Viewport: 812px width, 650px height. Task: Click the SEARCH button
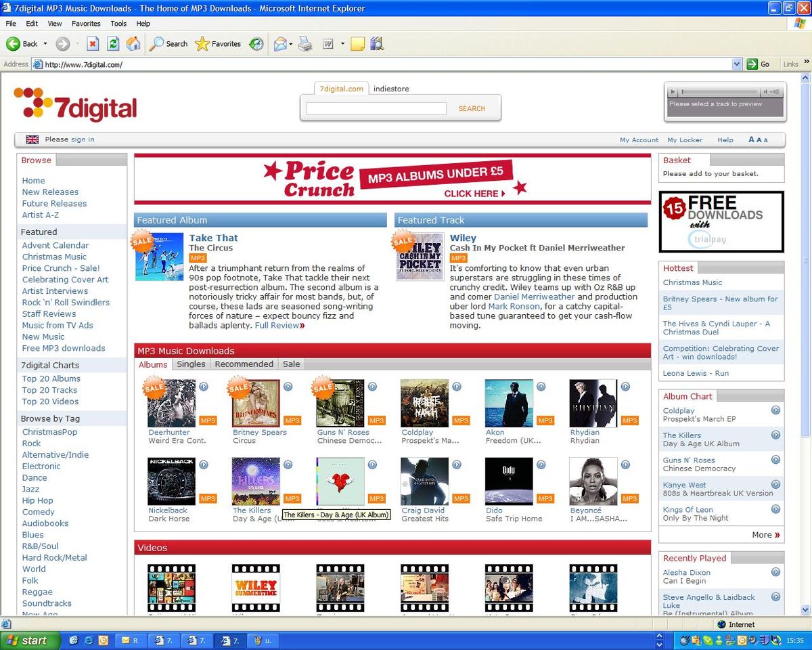point(472,108)
